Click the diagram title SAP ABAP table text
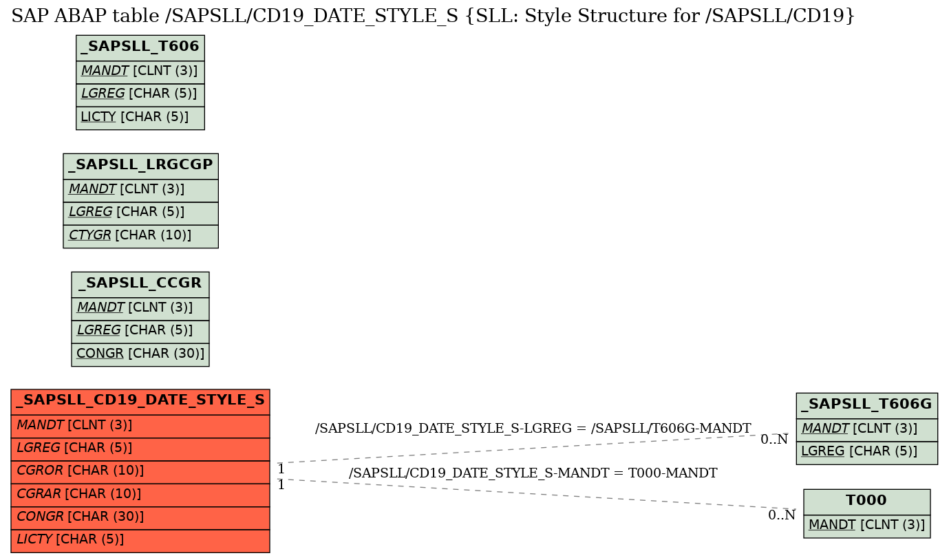The image size is (949, 560). pos(433,16)
